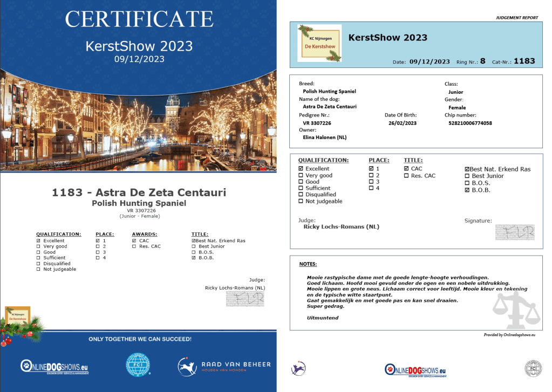
Task: Click the Raad van Beheer logo
Action: (224, 367)
